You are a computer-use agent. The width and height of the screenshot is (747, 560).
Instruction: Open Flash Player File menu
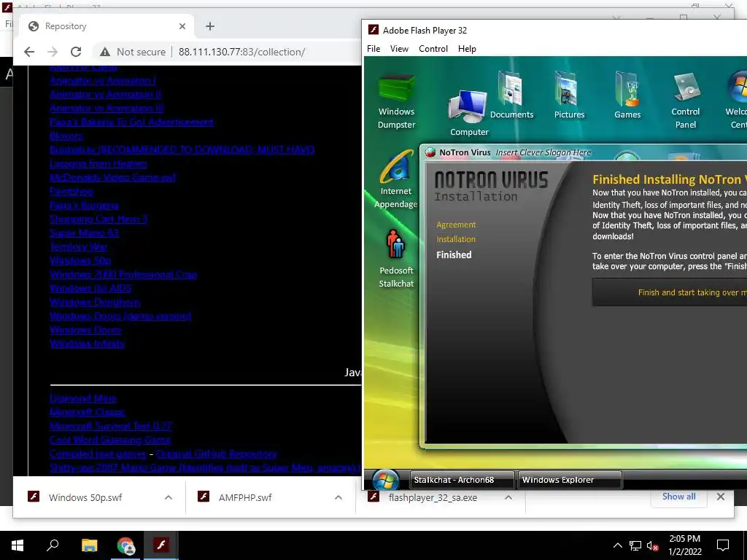(x=373, y=49)
